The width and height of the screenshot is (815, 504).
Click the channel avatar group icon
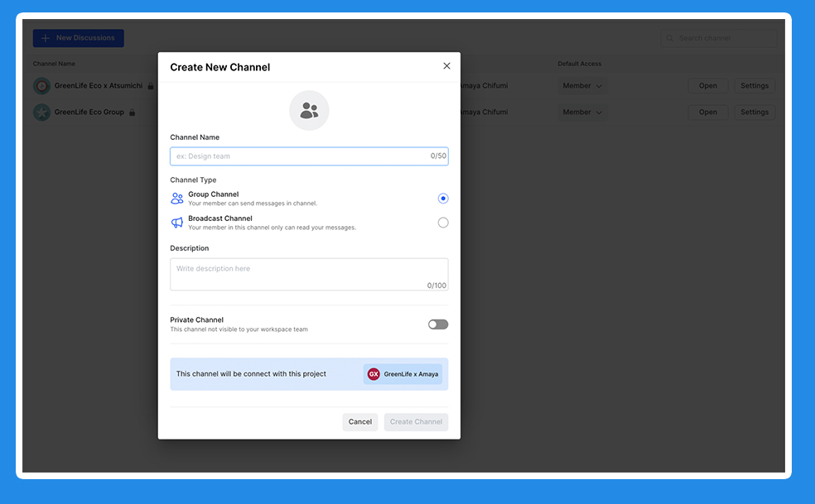click(309, 110)
